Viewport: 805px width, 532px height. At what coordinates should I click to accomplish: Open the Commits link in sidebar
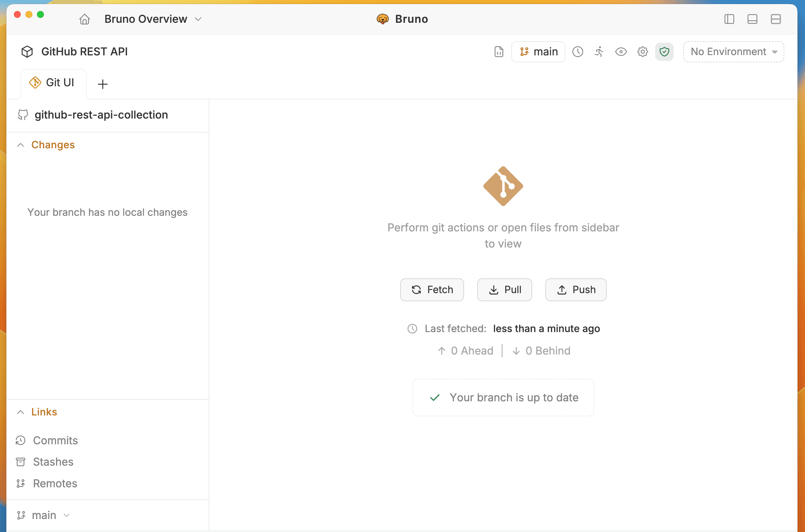click(x=55, y=440)
